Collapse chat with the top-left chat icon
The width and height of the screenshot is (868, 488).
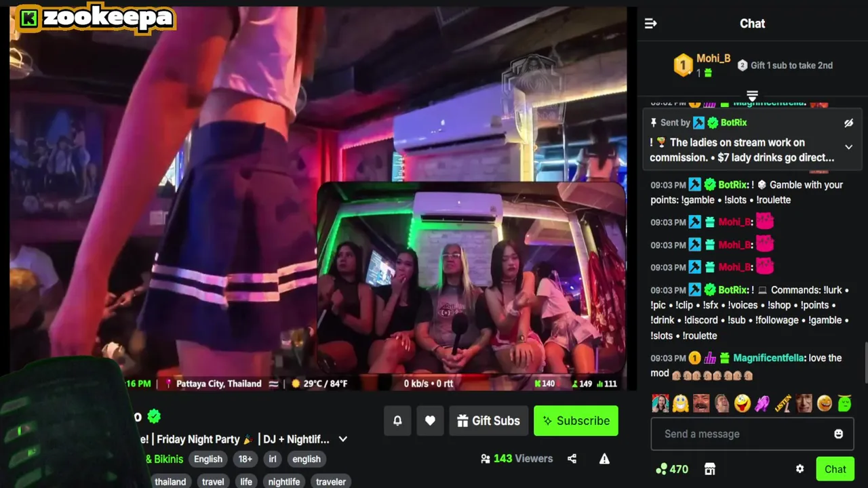650,24
